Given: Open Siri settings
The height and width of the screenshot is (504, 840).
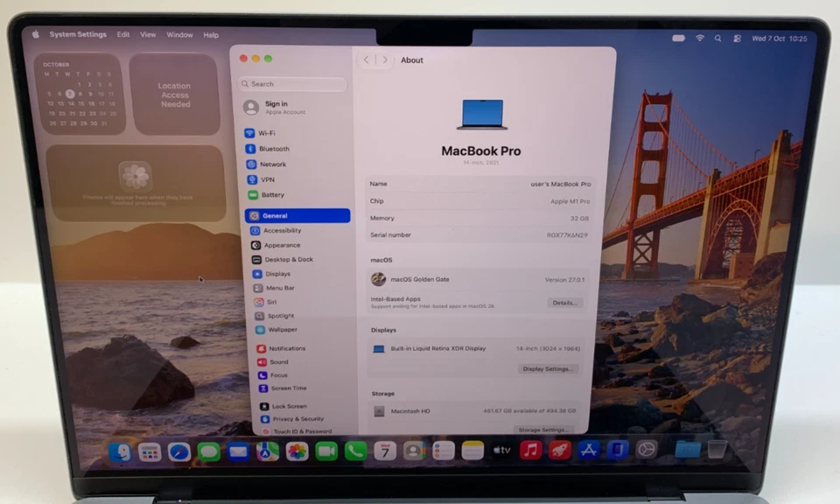Looking at the screenshot, I should pyautogui.click(x=265, y=302).
